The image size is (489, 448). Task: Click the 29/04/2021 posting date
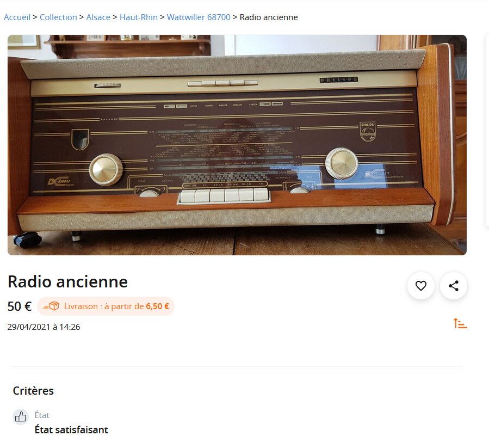click(x=44, y=327)
